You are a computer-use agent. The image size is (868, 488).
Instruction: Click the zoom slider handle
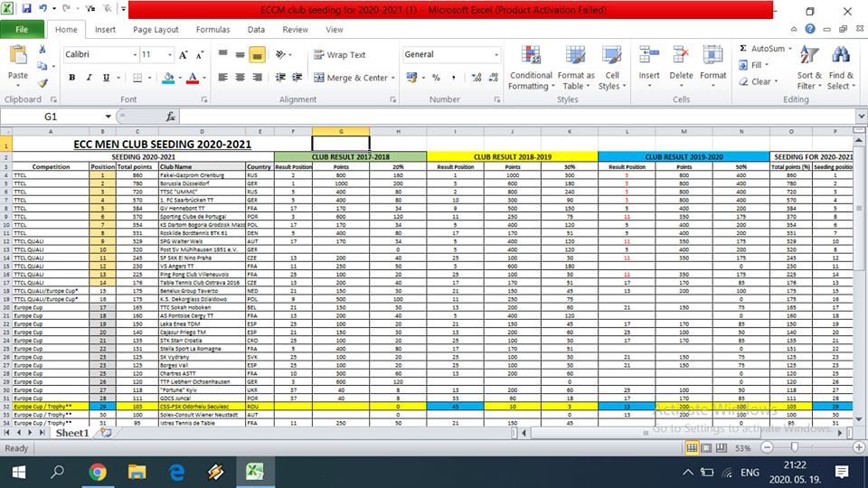click(795, 447)
